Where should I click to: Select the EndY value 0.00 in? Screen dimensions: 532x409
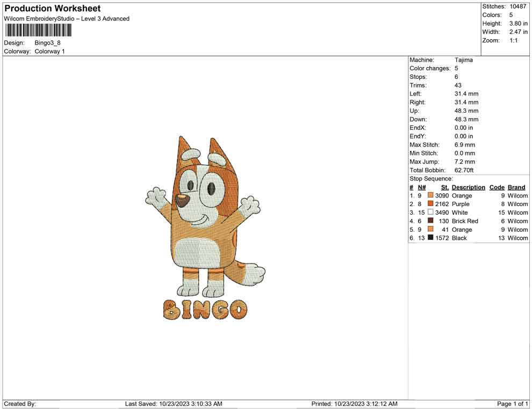[x=464, y=136]
